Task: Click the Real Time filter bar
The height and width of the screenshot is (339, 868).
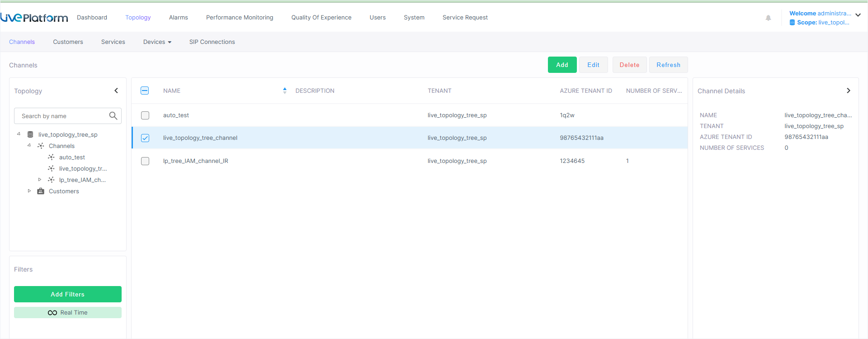Action: pos(68,313)
